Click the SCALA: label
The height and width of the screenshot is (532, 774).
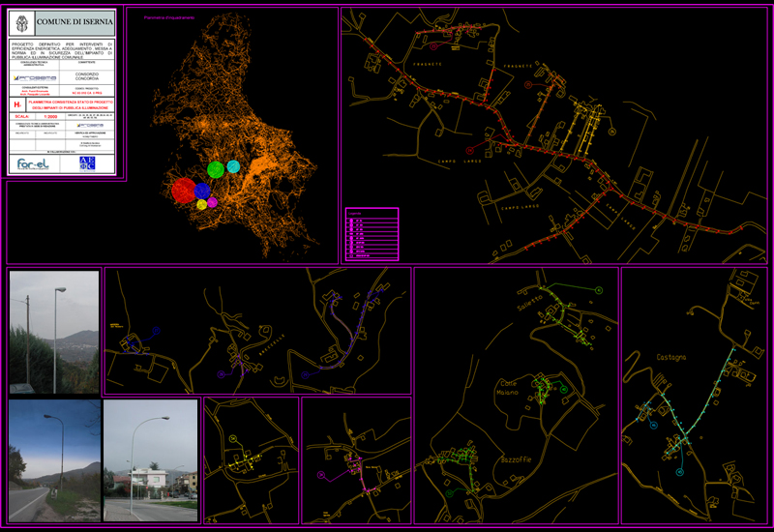tap(21, 117)
